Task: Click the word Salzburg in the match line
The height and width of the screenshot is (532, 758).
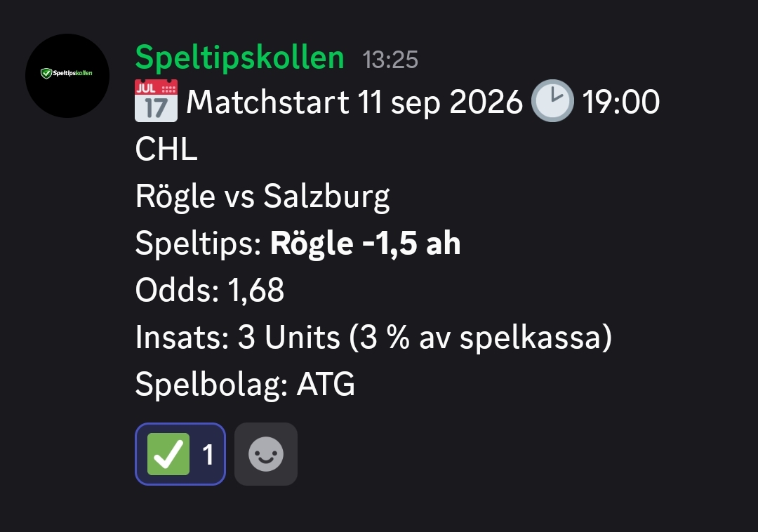Action: (326, 197)
